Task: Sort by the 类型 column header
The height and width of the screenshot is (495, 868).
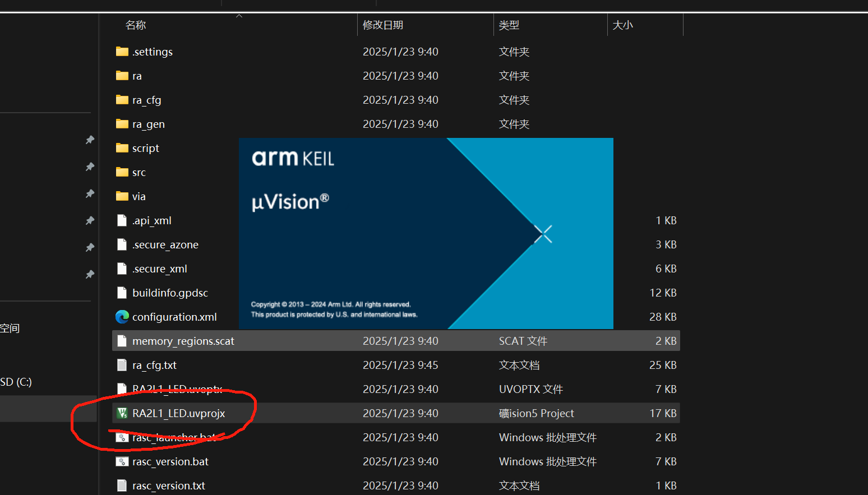Action: pyautogui.click(x=509, y=25)
